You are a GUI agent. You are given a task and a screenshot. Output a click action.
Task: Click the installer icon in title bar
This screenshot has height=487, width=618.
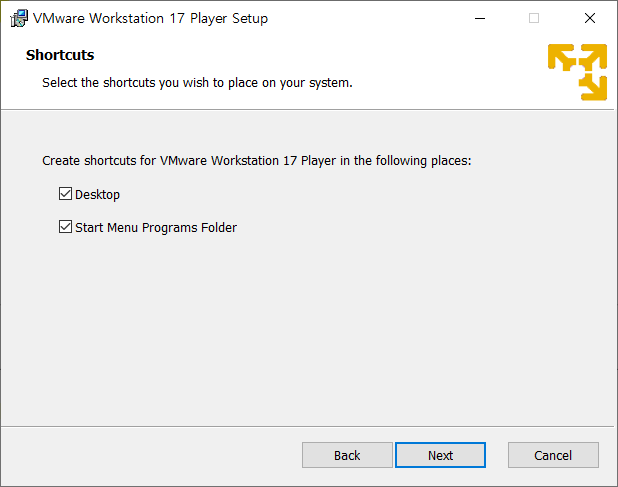click(x=19, y=18)
